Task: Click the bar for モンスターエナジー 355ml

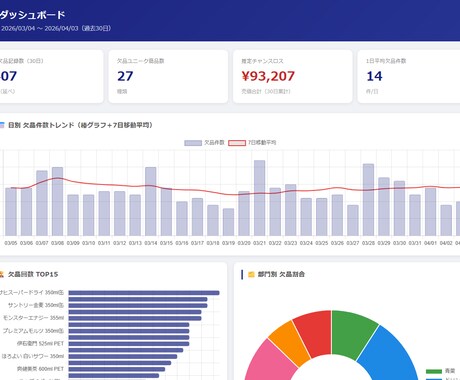Action: click(135, 318)
